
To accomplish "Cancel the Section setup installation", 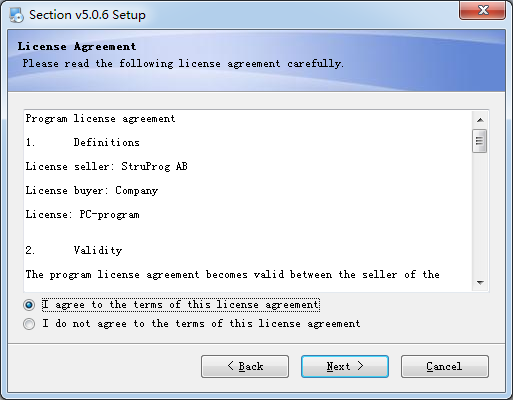I will (x=445, y=366).
